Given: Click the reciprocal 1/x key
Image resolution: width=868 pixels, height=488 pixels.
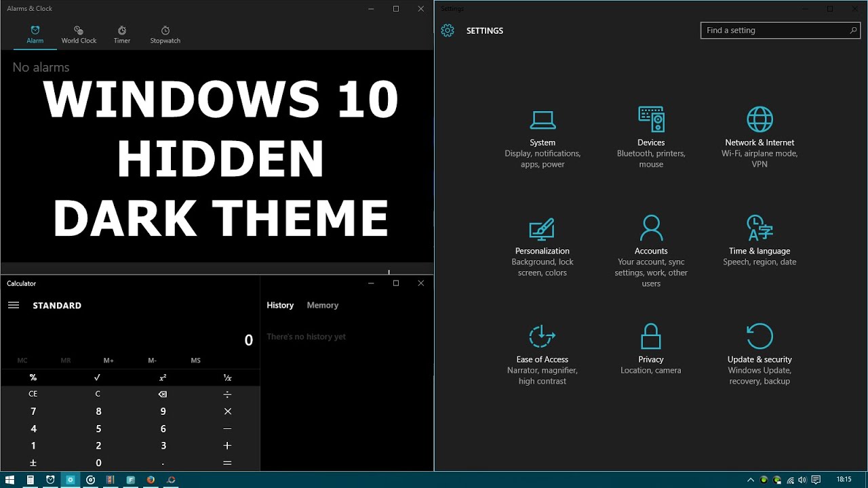Looking at the screenshot, I should click(x=227, y=378).
